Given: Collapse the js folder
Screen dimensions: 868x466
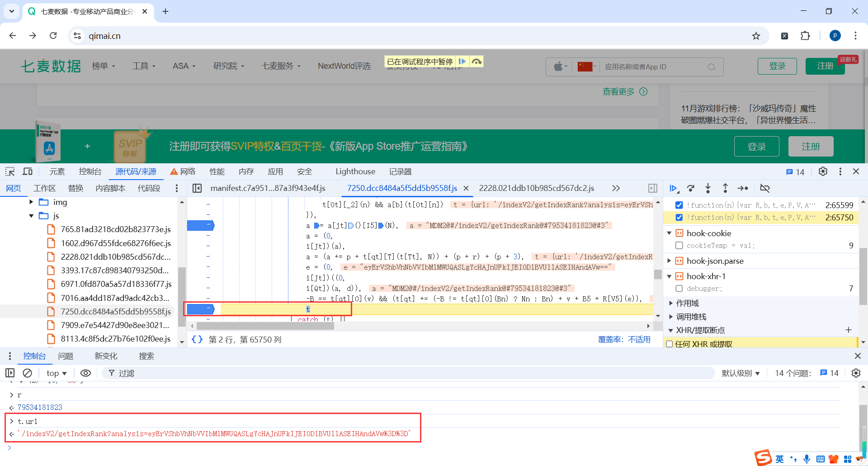Looking at the screenshot, I should click(31, 216).
